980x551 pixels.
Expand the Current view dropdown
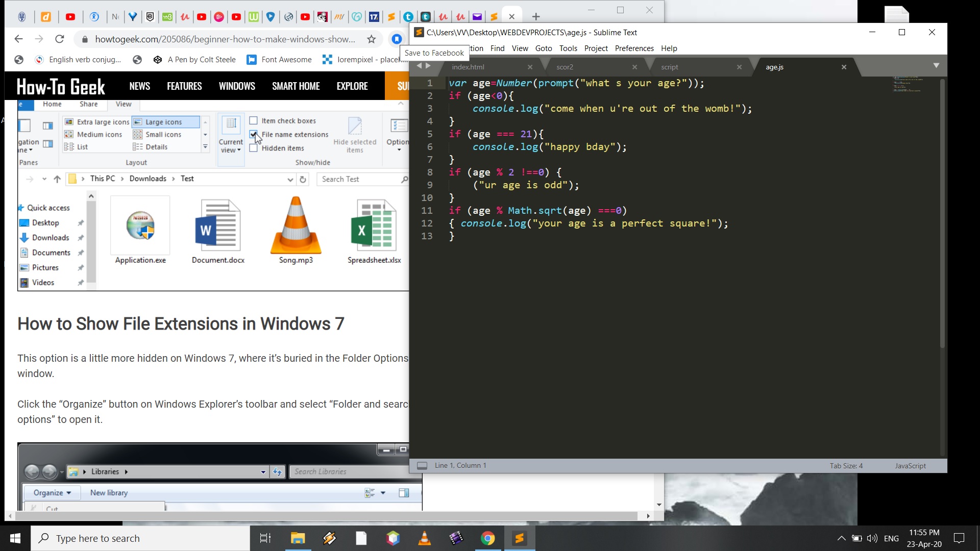point(231,148)
